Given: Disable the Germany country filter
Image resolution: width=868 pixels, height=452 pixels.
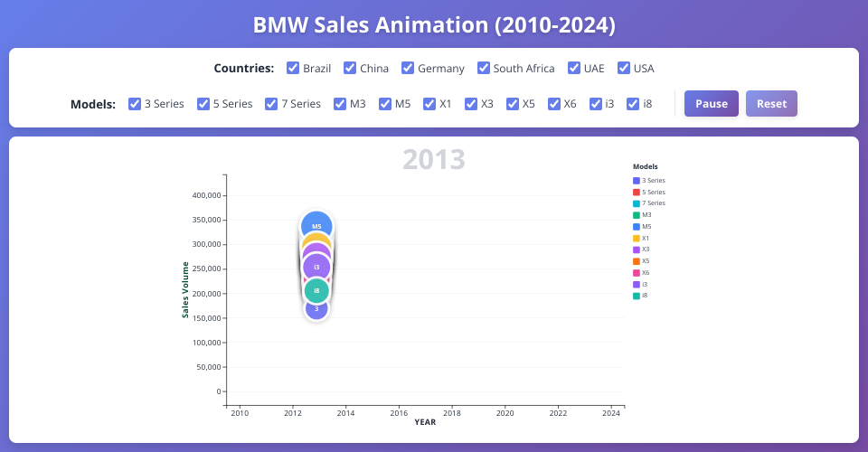Looking at the screenshot, I should pos(408,68).
